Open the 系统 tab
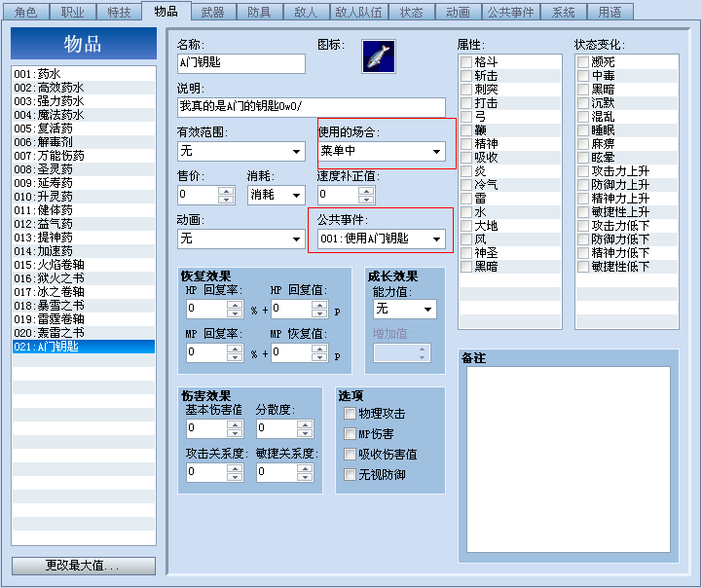702x588 pixels. [563, 12]
